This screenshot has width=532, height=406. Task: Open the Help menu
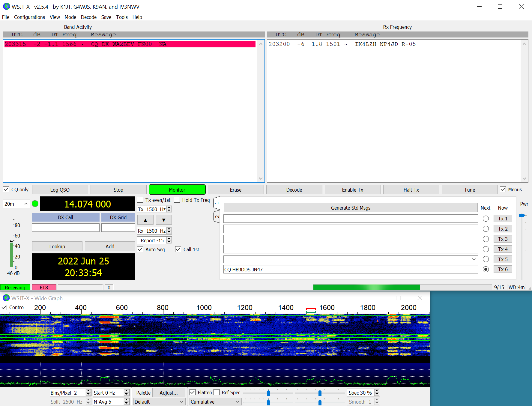[x=137, y=17]
